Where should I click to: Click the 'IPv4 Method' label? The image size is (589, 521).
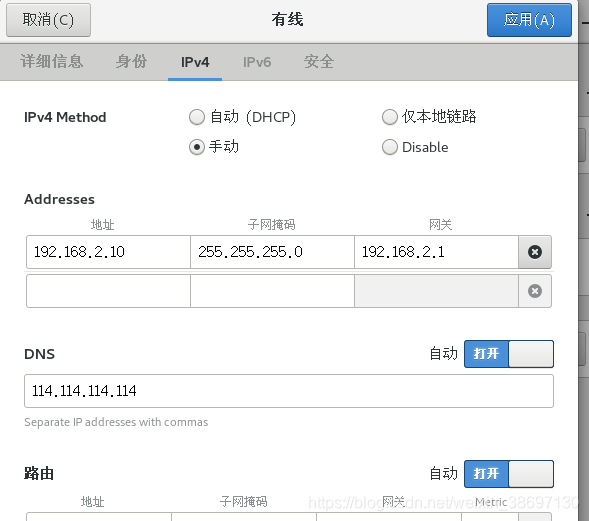[65, 117]
